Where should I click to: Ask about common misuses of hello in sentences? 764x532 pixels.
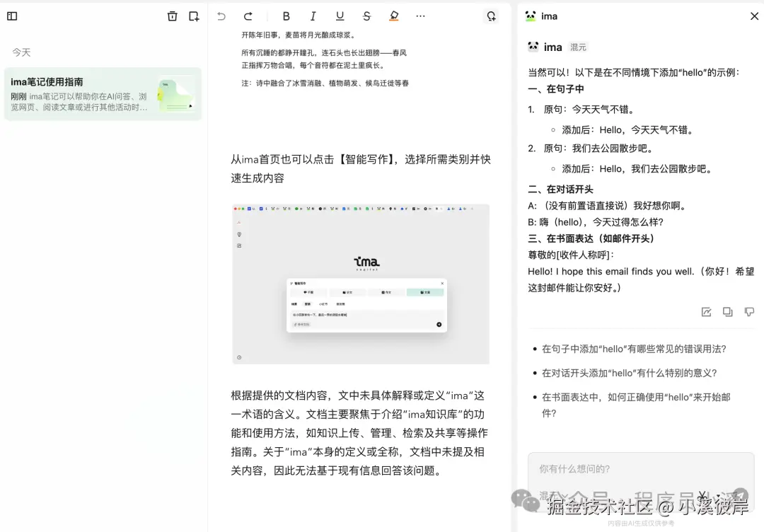(634, 349)
